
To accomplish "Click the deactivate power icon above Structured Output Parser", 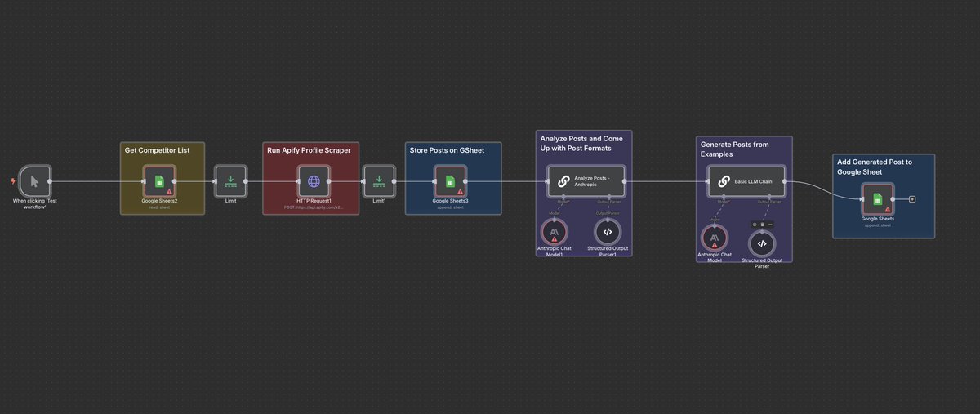I will coord(755,224).
